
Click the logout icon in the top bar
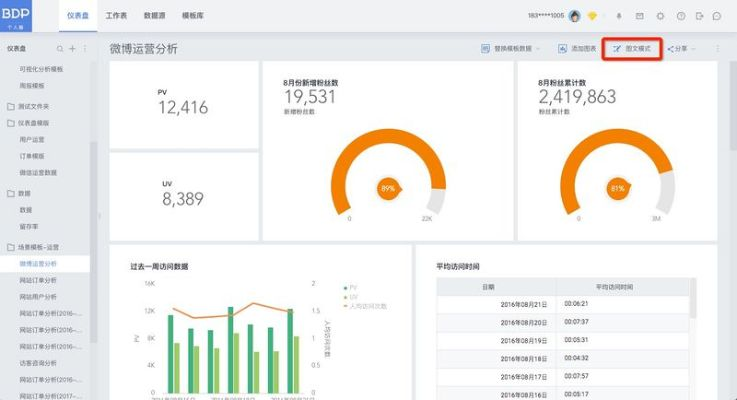698,16
